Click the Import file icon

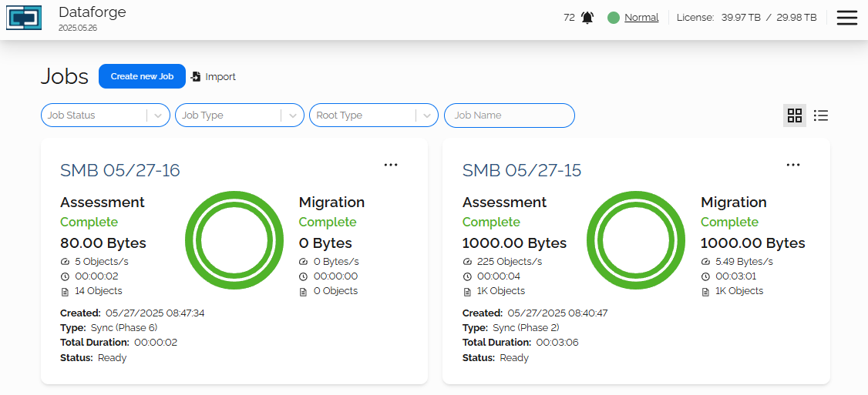click(196, 76)
